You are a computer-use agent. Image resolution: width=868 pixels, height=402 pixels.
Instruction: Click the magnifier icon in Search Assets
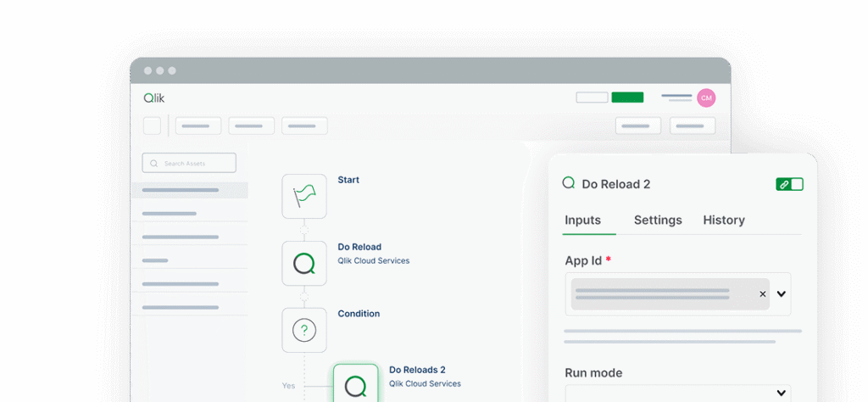154,164
